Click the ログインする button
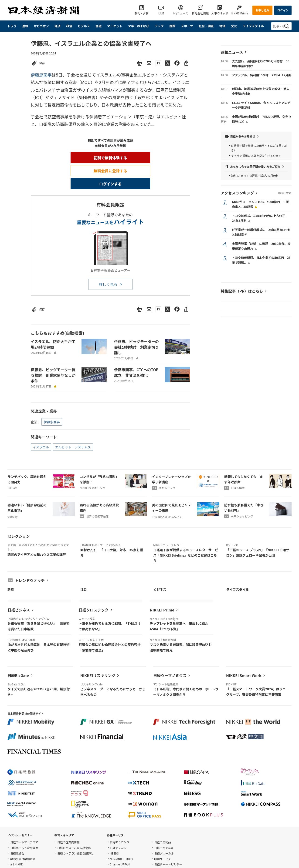299x868 pixels. pyautogui.click(x=110, y=184)
